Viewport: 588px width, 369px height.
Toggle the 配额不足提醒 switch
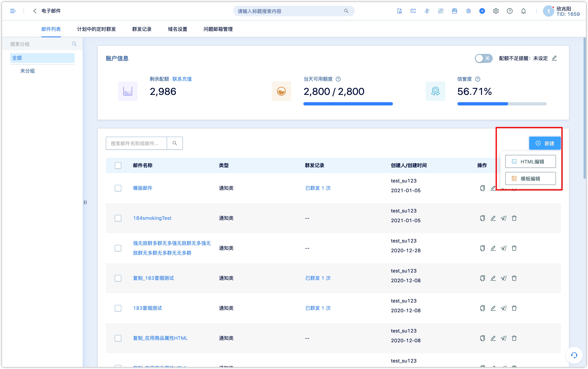[484, 58]
